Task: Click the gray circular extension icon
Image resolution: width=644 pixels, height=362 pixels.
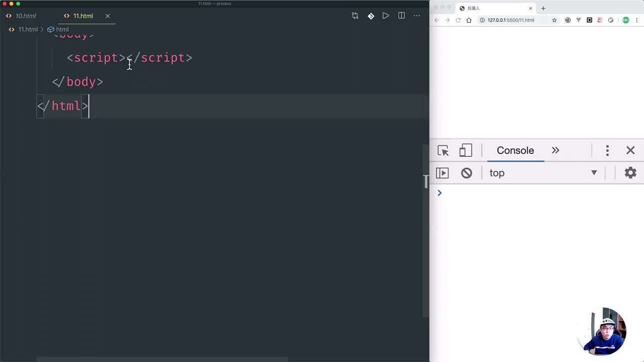Action: point(611,20)
